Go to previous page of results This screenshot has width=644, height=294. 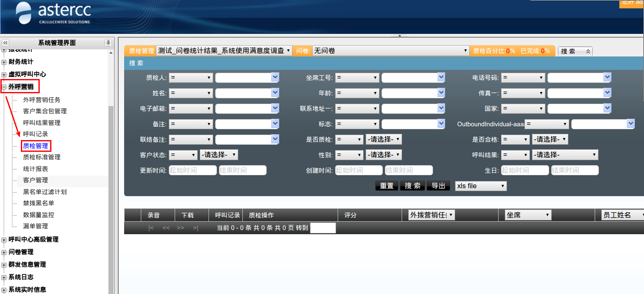(x=166, y=228)
